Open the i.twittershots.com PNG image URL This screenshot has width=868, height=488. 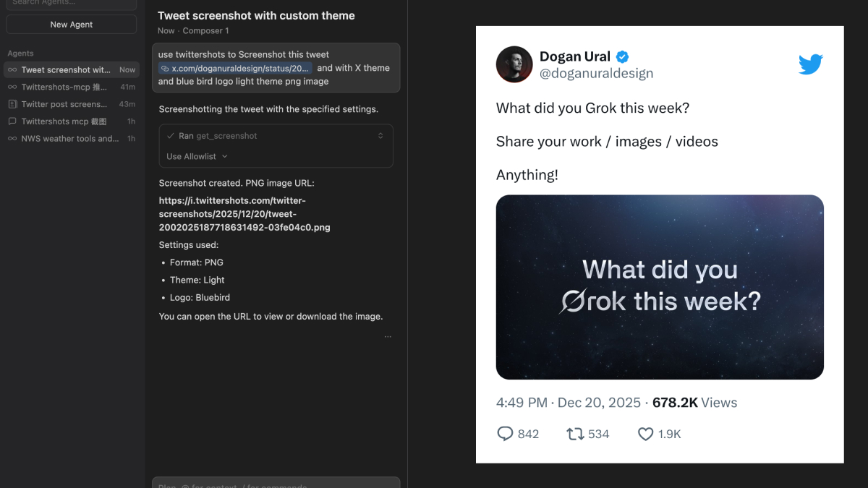pyautogui.click(x=244, y=214)
